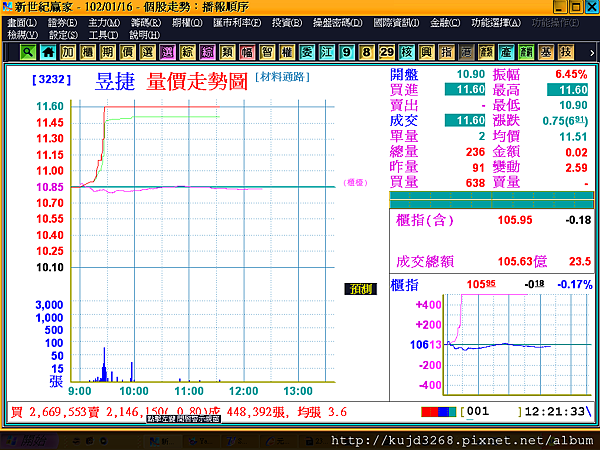The height and width of the screenshot is (450, 600).
Task: Open the 金融(C) menu
Action: (x=445, y=23)
